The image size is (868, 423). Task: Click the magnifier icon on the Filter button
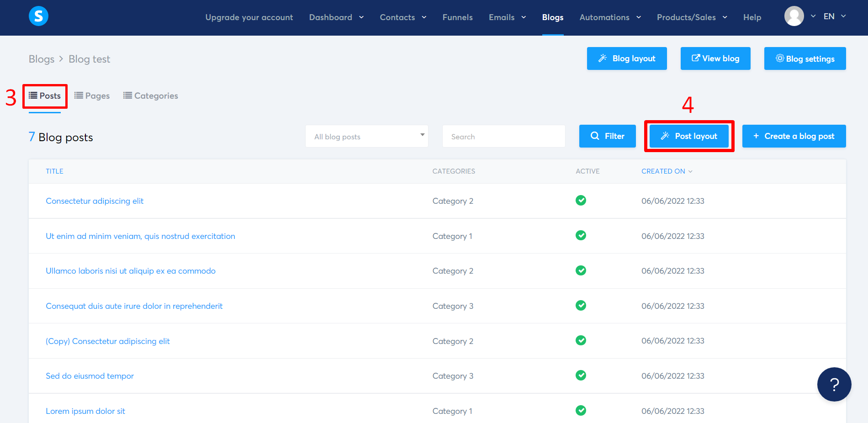(594, 136)
